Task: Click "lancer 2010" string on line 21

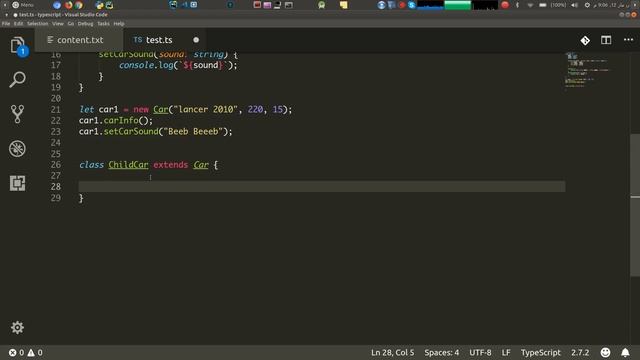Action: pyautogui.click(x=205, y=109)
